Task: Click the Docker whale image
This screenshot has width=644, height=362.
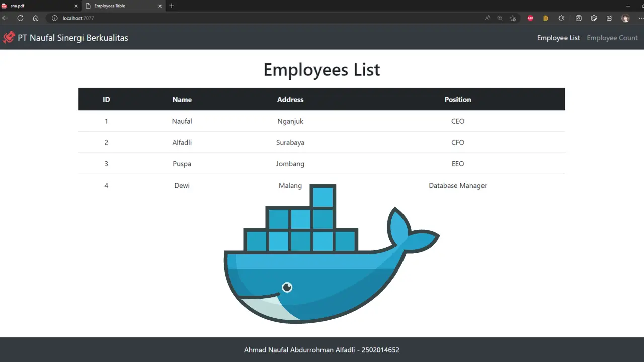Action: [x=332, y=254]
